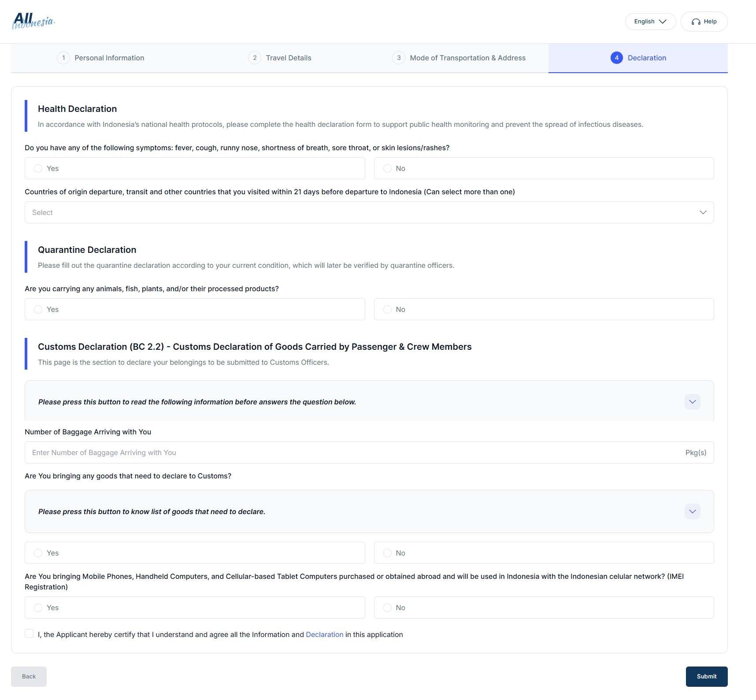
Task: Check the applicant certification agreement checkbox
Action: pos(29,633)
